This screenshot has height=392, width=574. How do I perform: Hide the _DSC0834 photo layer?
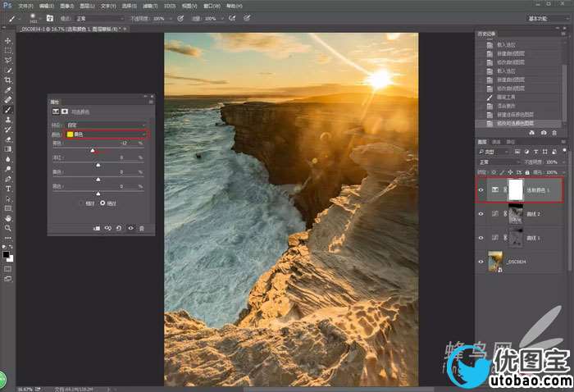(481, 261)
